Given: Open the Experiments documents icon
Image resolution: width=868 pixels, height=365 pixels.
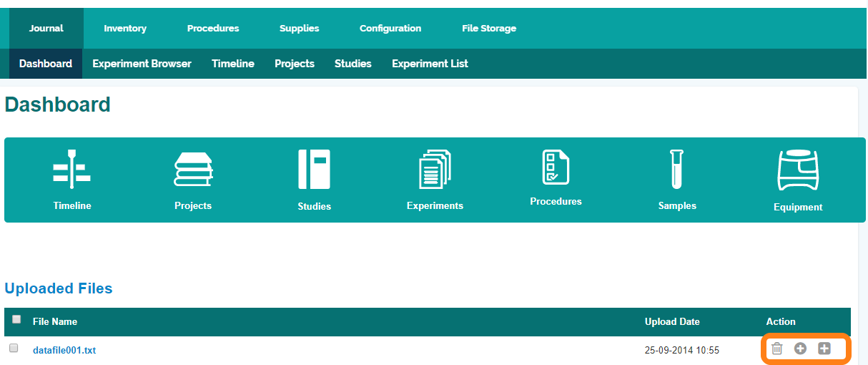Looking at the screenshot, I should 435,170.
